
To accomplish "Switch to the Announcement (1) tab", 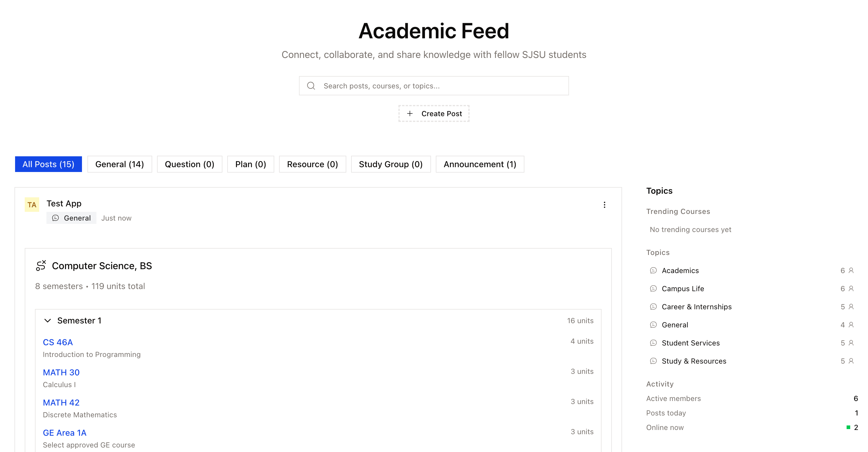I will [480, 164].
